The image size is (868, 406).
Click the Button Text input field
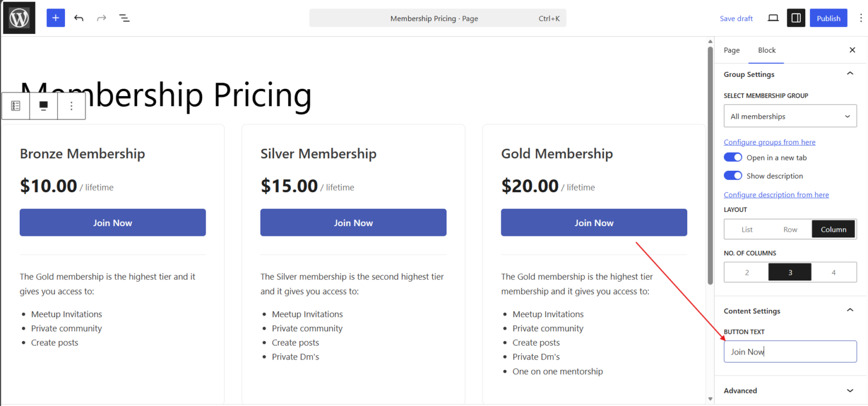click(790, 351)
